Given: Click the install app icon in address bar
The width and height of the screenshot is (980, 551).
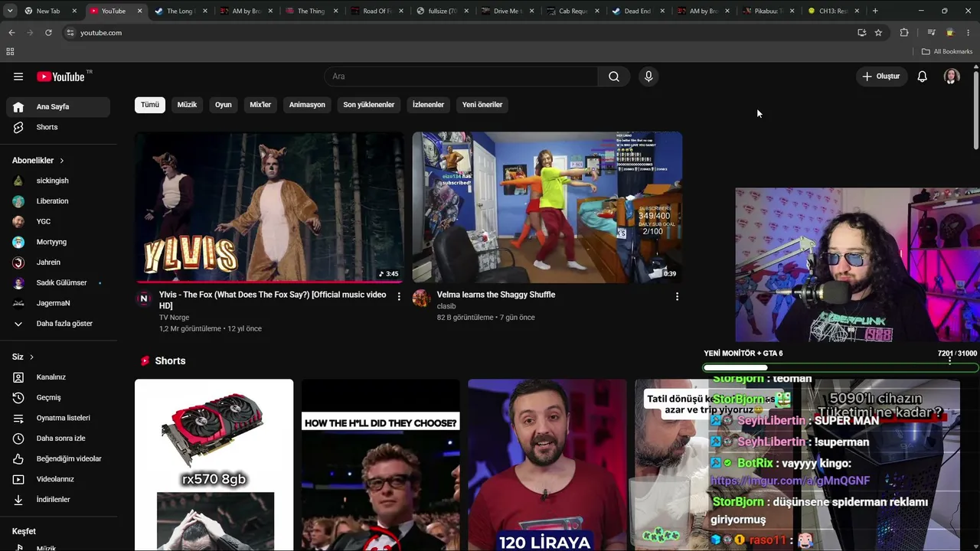Looking at the screenshot, I should [x=861, y=33].
